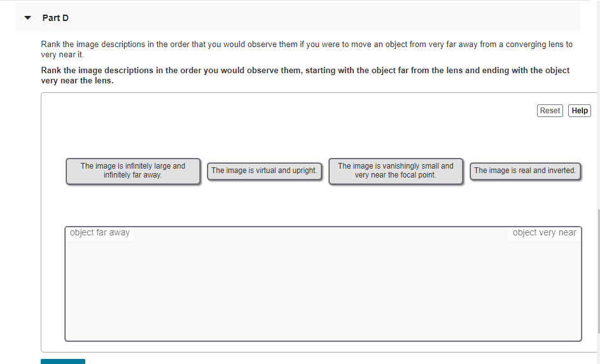Select the 'image is real and inverted' tile
600x364 pixels.
(525, 171)
